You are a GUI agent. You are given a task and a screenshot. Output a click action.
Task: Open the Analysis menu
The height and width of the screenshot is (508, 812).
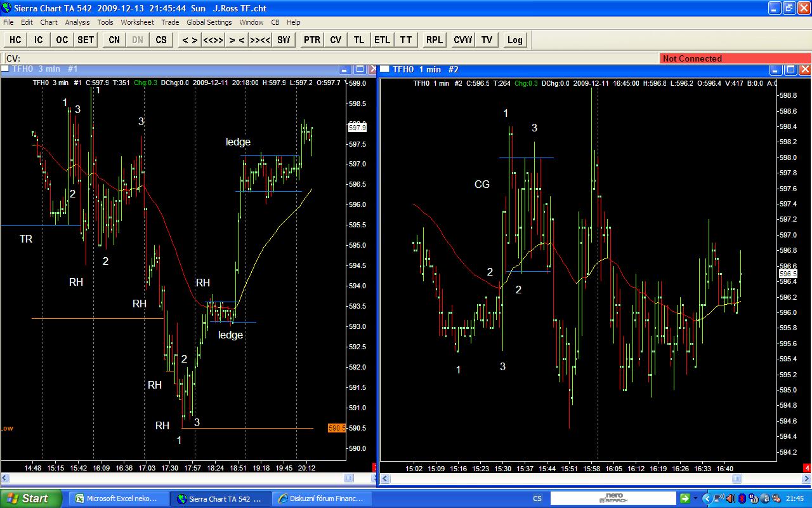coord(77,22)
